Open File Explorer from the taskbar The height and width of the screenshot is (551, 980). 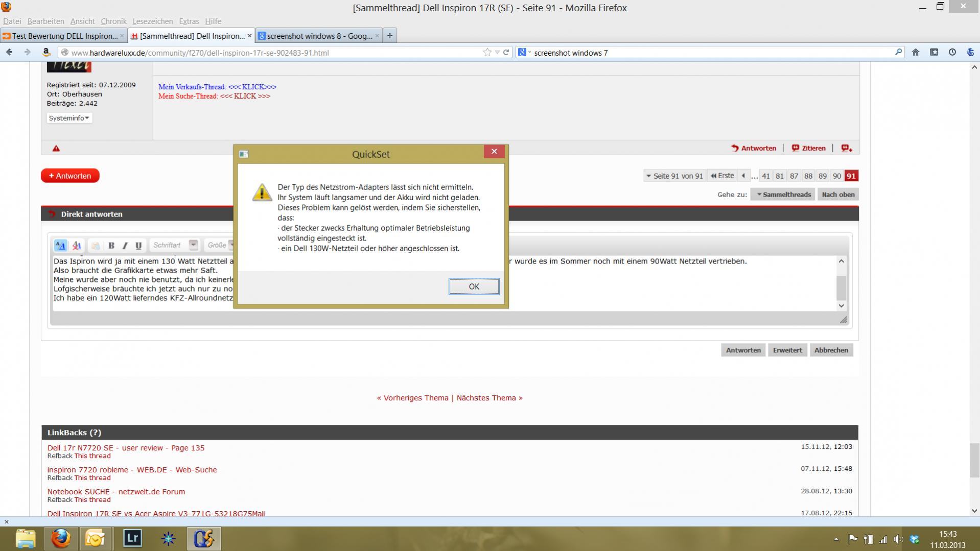(x=26, y=539)
